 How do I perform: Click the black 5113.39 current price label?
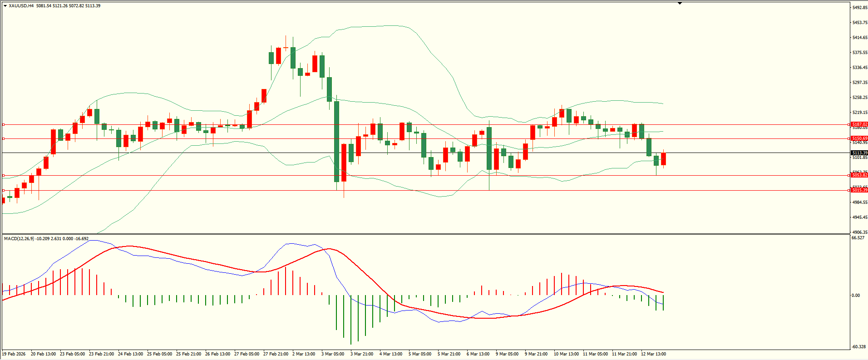click(859, 153)
